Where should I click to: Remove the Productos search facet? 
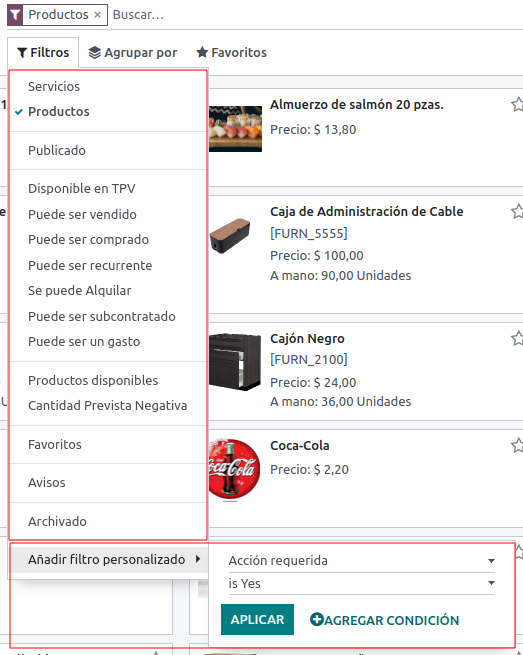click(x=97, y=15)
